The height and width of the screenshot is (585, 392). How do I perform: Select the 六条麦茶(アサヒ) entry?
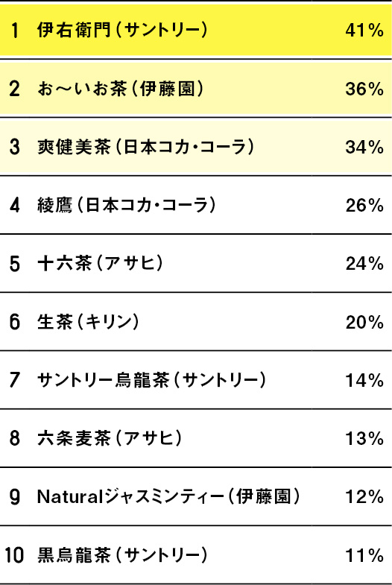[110, 438]
